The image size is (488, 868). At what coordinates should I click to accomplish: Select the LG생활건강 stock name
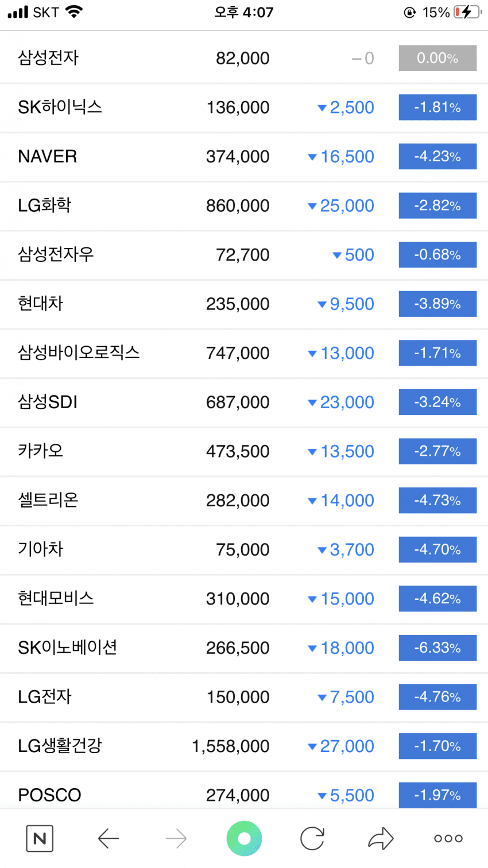point(60,746)
